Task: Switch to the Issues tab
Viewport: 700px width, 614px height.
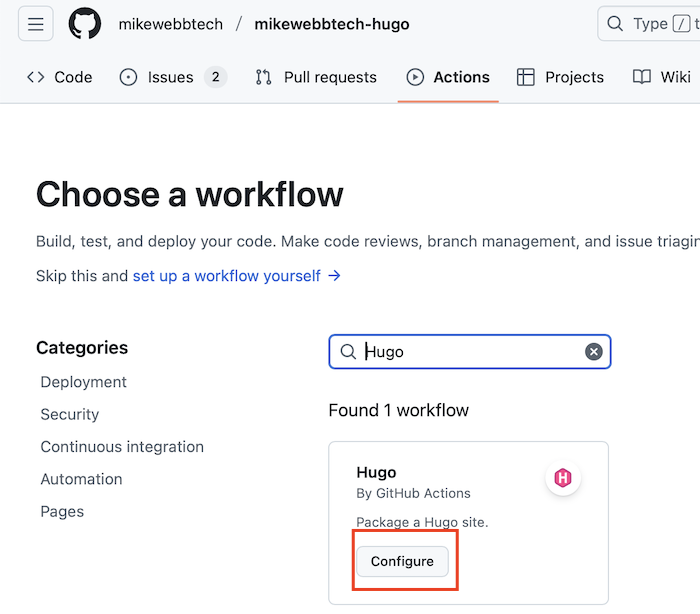Action: coord(173,77)
